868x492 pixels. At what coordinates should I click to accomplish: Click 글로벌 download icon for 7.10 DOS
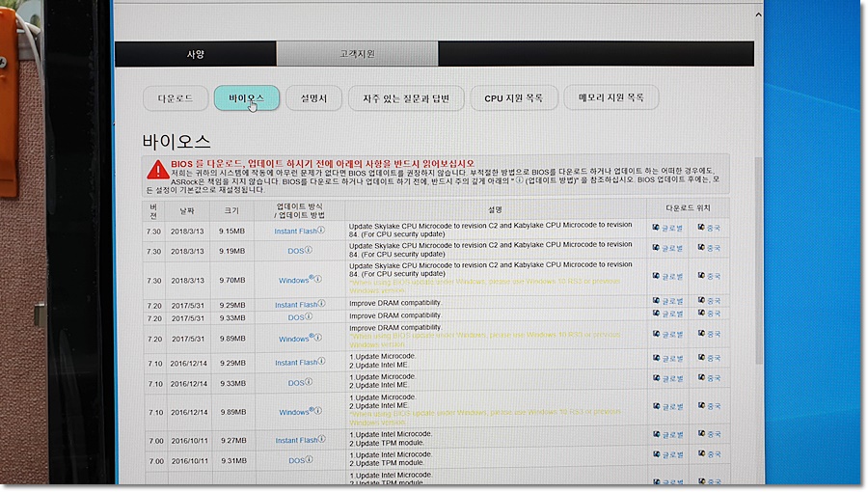pos(656,378)
